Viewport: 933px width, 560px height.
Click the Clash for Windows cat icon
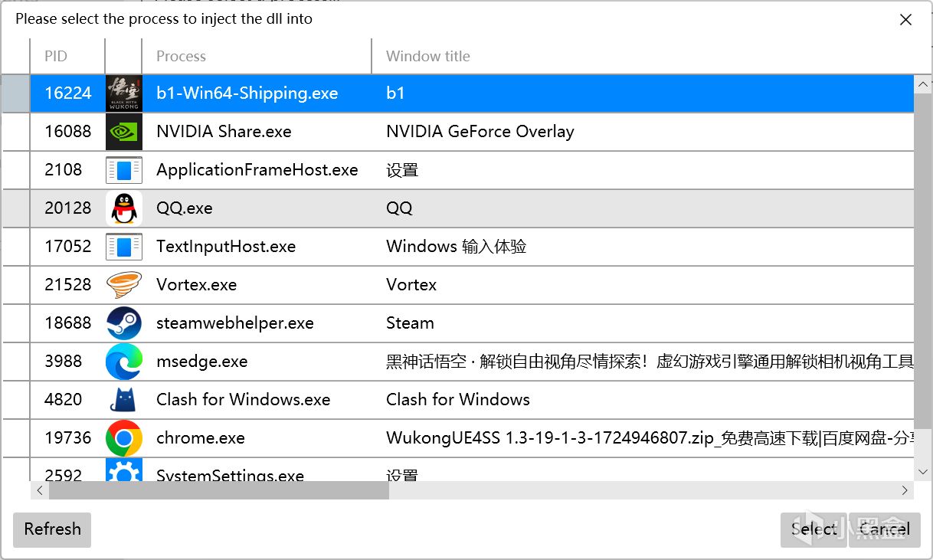point(123,400)
